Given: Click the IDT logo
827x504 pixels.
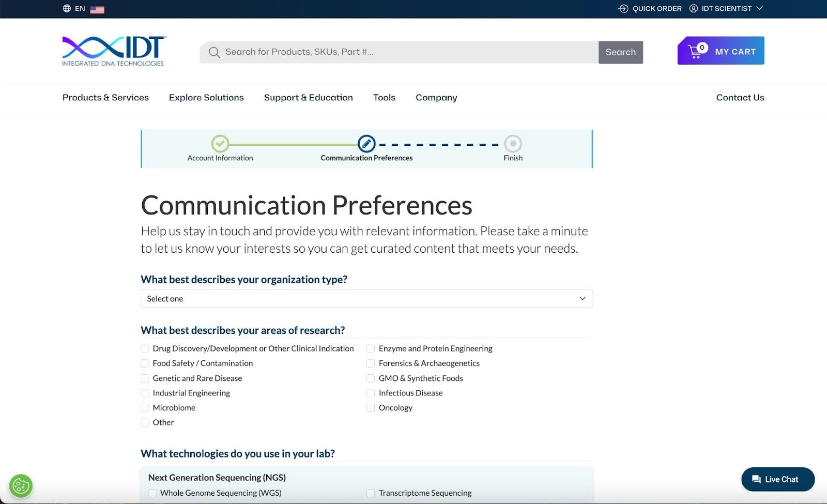Looking at the screenshot, I should click(113, 51).
